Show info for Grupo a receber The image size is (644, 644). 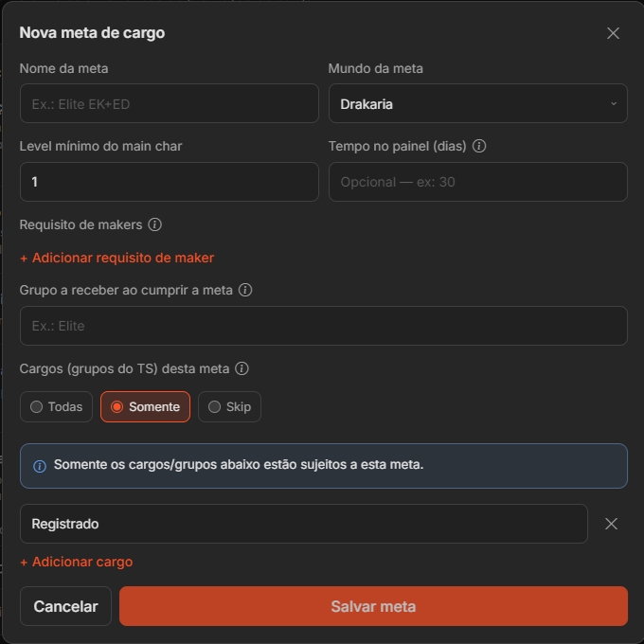245,290
